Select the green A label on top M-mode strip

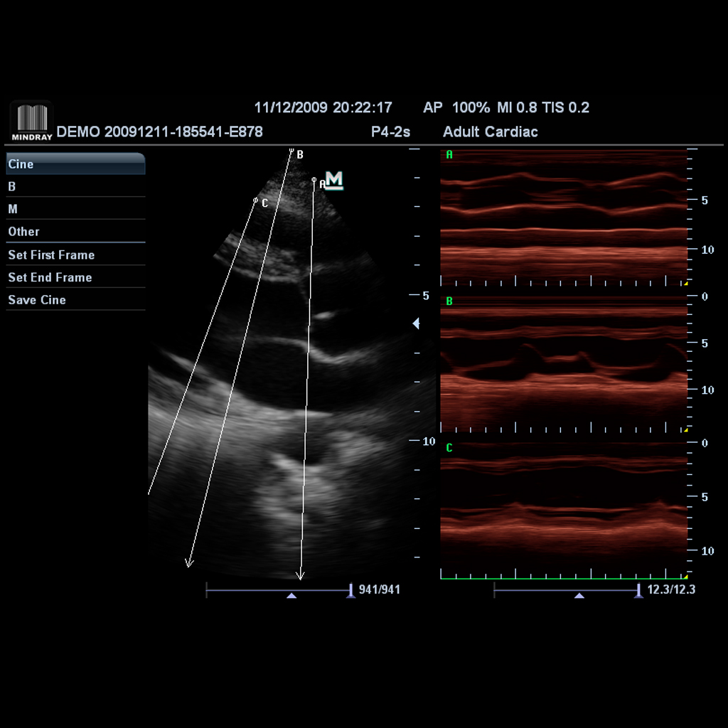[448, 154]
